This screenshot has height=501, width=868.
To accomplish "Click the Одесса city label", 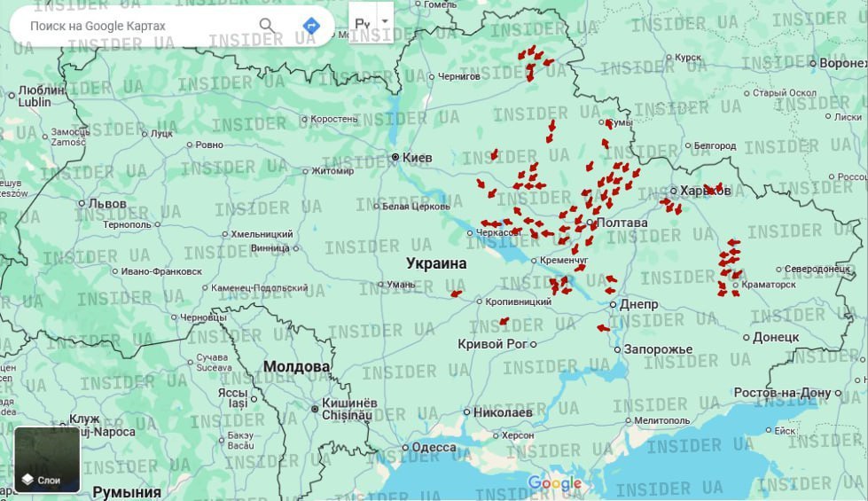I will 434,448.
